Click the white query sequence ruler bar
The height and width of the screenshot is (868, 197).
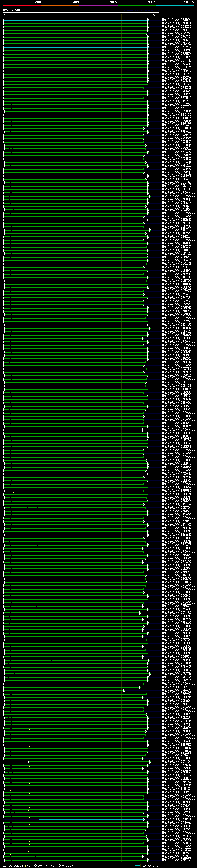coord(81,13)
